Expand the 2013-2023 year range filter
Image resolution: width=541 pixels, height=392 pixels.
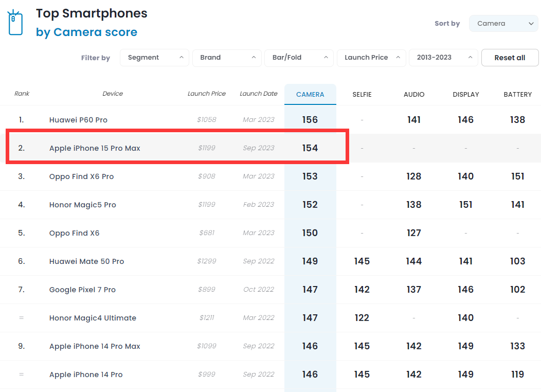click(443, 58)
